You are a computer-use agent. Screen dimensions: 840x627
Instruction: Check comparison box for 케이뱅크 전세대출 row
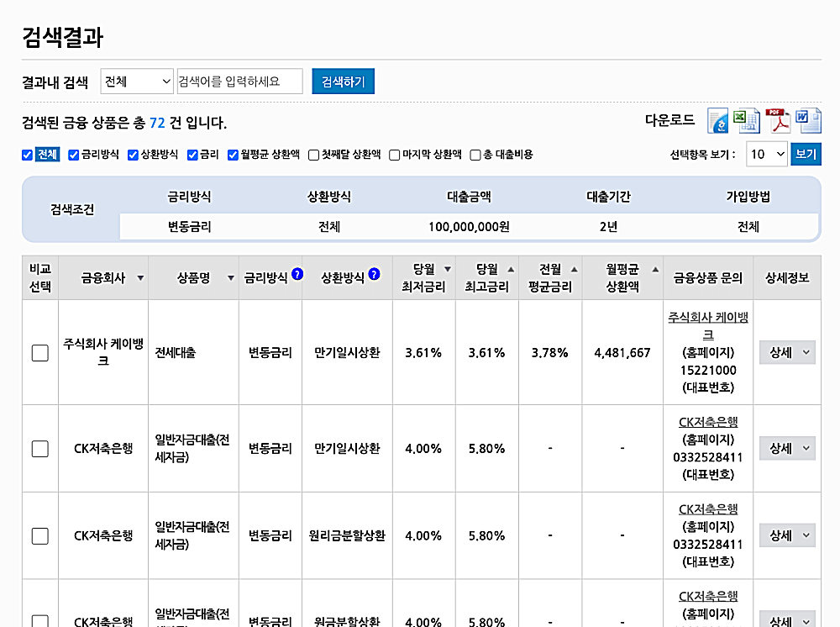point(39,352)
